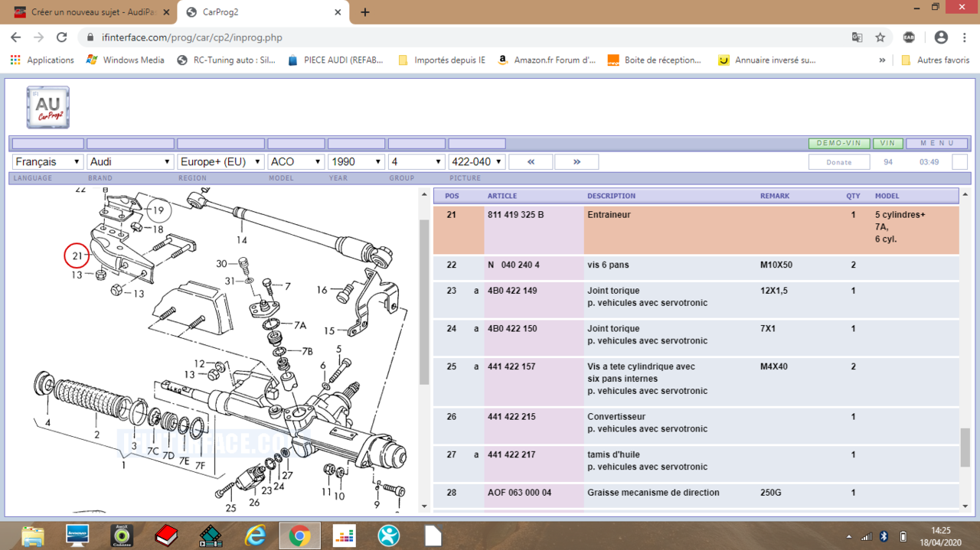Open the MENU item in the header bar
This screenshot has height=550, width=980.
click(936, 143)
